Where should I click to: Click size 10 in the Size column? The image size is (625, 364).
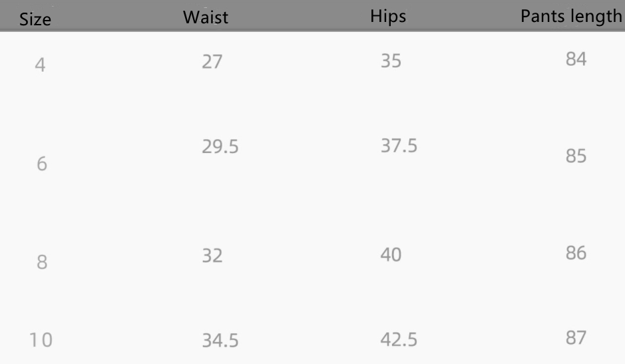click(40, 340)
